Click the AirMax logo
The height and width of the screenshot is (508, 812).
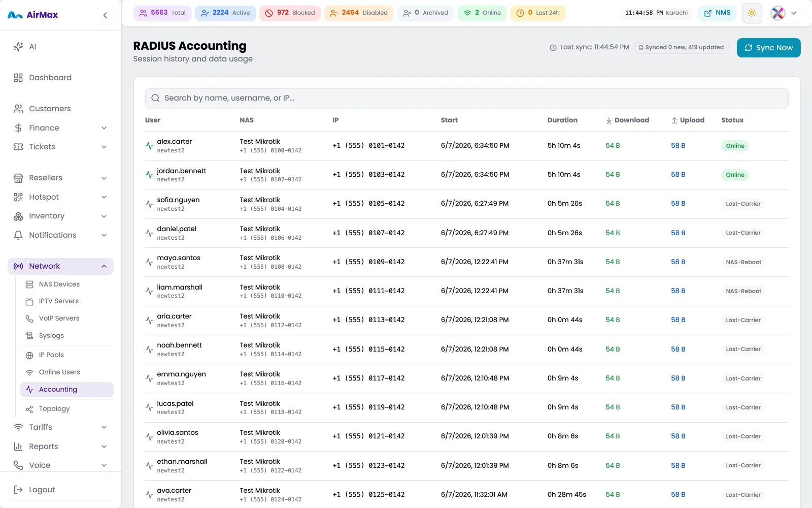click(32, 15)
